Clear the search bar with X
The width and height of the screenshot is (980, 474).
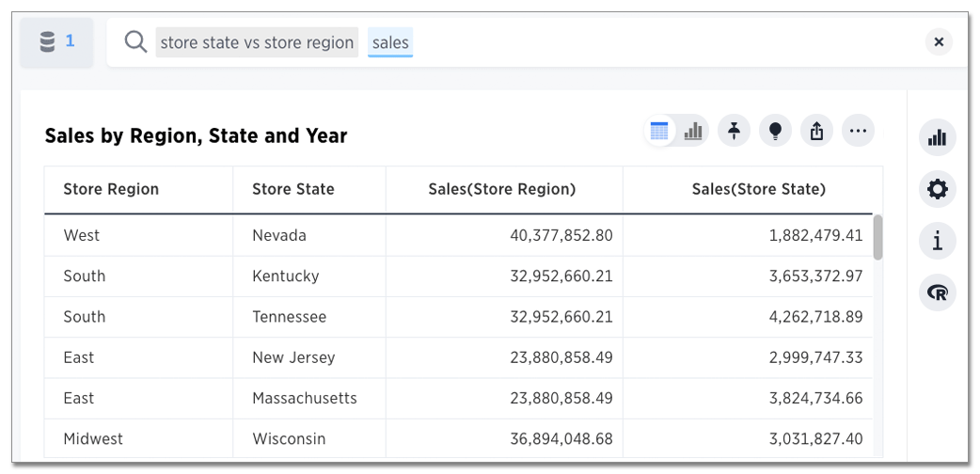click(x=939, y=42)
